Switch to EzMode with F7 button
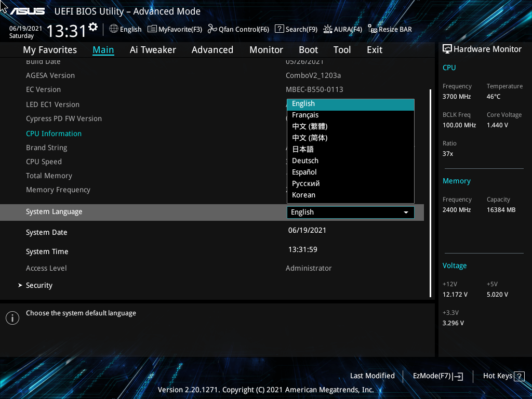The height and width of the screenshot is (399, 532). (437, 376)
